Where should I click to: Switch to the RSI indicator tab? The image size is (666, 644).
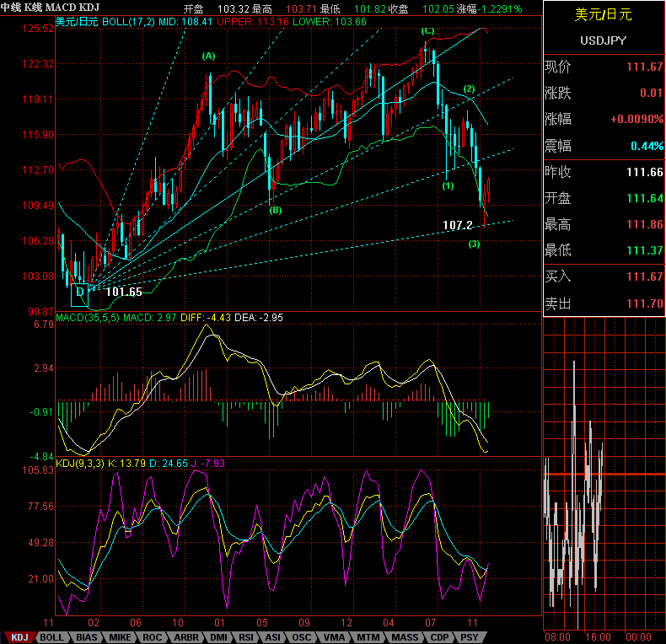246,637
